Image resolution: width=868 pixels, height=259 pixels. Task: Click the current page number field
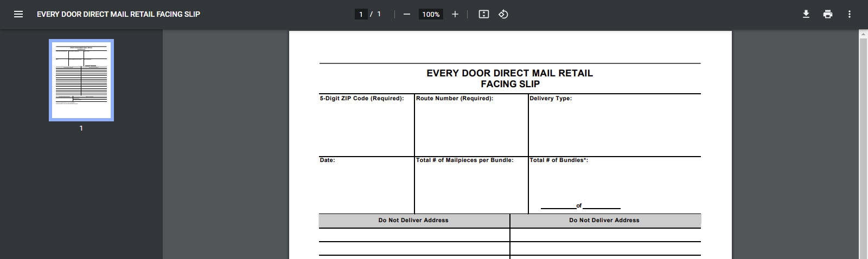361,14
